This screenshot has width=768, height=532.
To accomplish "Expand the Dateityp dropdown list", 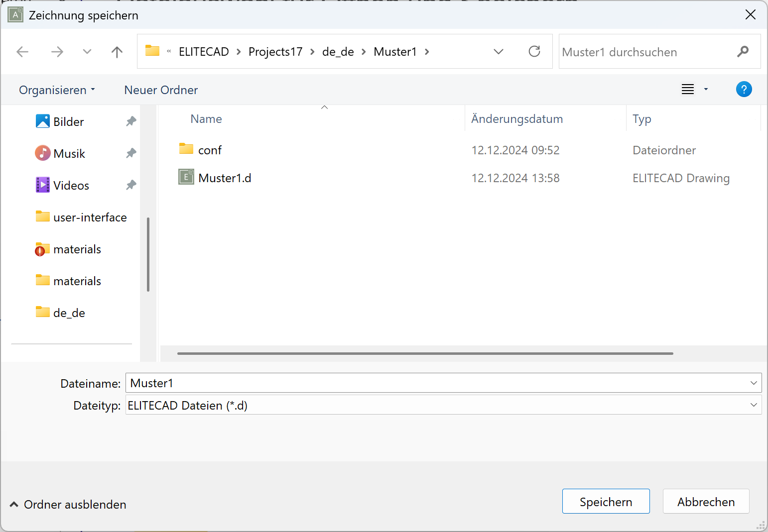I will point(753,405).
